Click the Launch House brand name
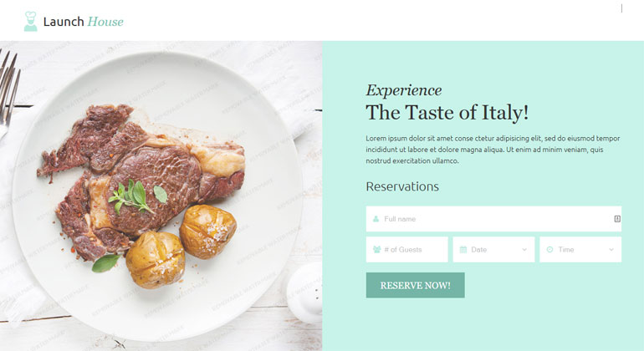 83,21
